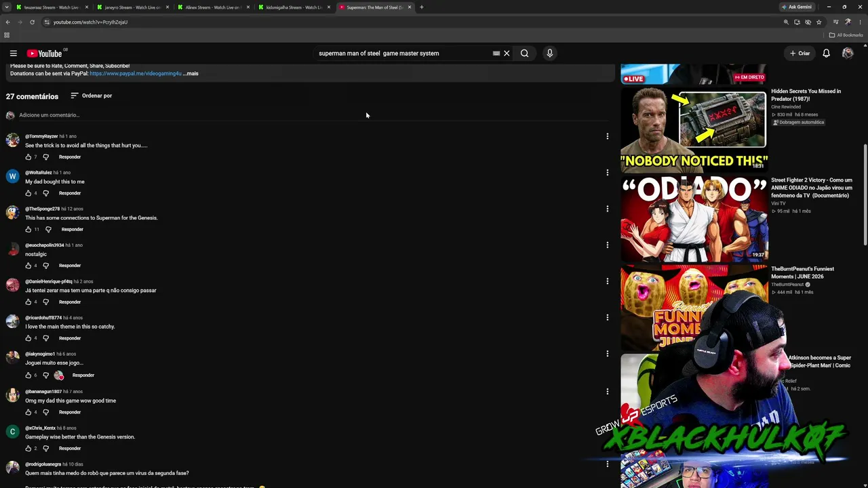868x488 pixels.
Task: Open the Street Fighter 2 Victory thumbnail
Action: (x=693, y=218)
